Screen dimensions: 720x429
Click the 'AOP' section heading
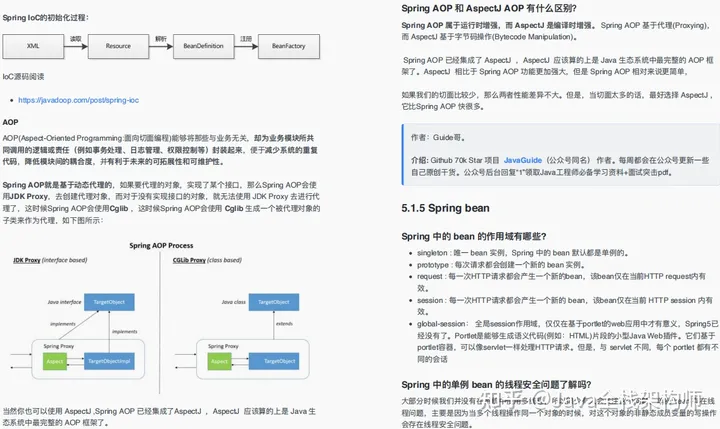click(x=10, y=122)
